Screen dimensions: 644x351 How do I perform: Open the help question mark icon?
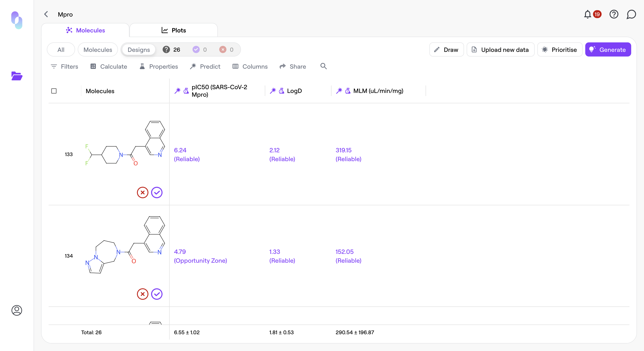614,14
